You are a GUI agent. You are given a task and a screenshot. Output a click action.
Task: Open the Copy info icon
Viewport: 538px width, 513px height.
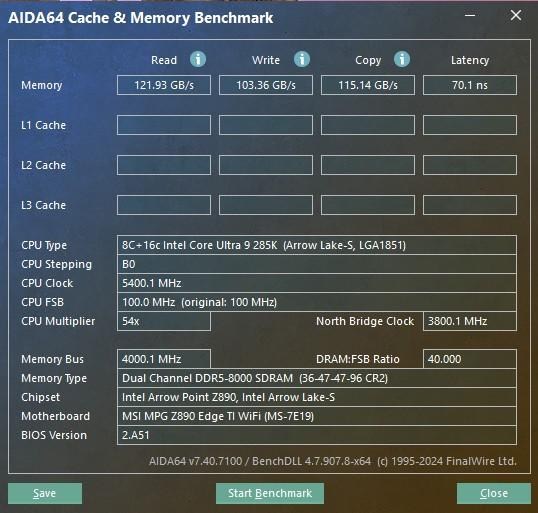pyautogui.click(x=402, y=59)
